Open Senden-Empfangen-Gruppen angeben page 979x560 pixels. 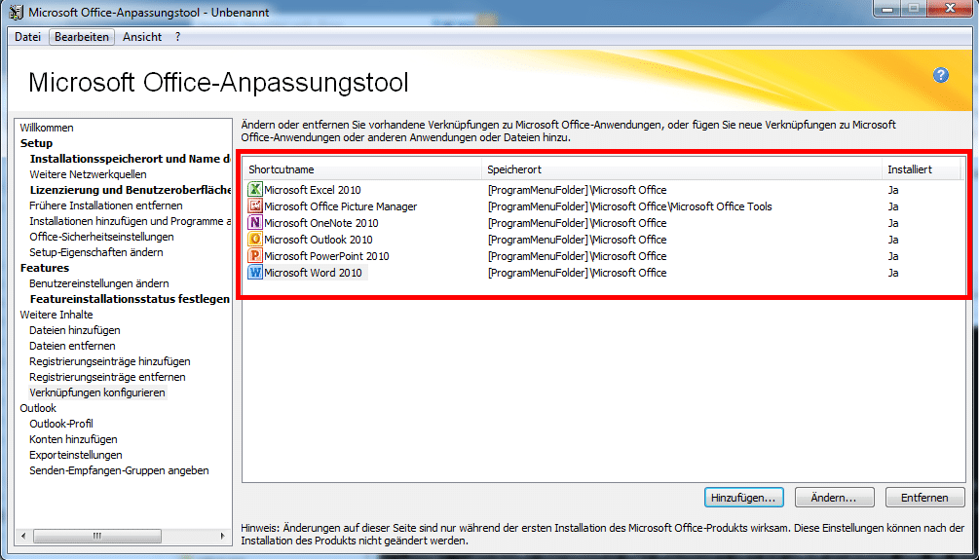tap(119, 470)
